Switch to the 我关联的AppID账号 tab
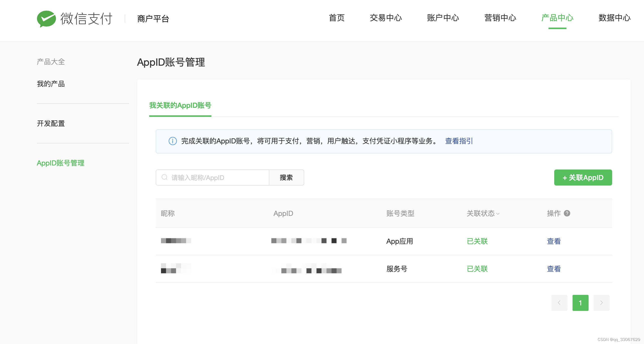644x344 pixels. click(180, 106)
